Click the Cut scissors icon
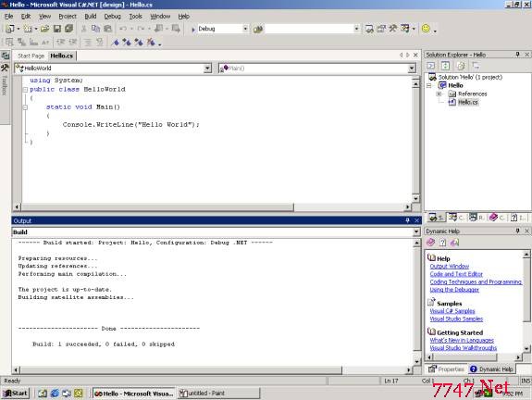 [83, 29]
